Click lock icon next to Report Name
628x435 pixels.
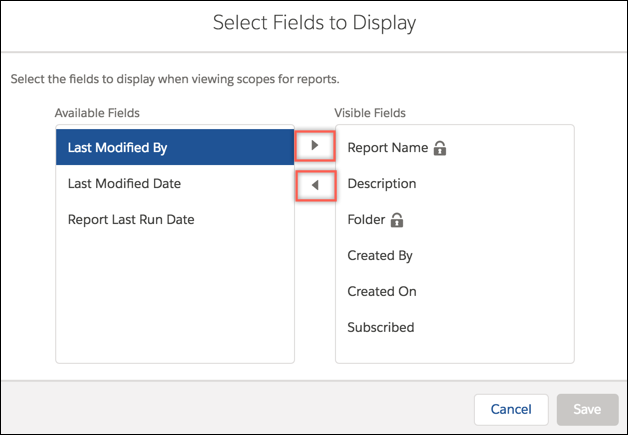440,148
